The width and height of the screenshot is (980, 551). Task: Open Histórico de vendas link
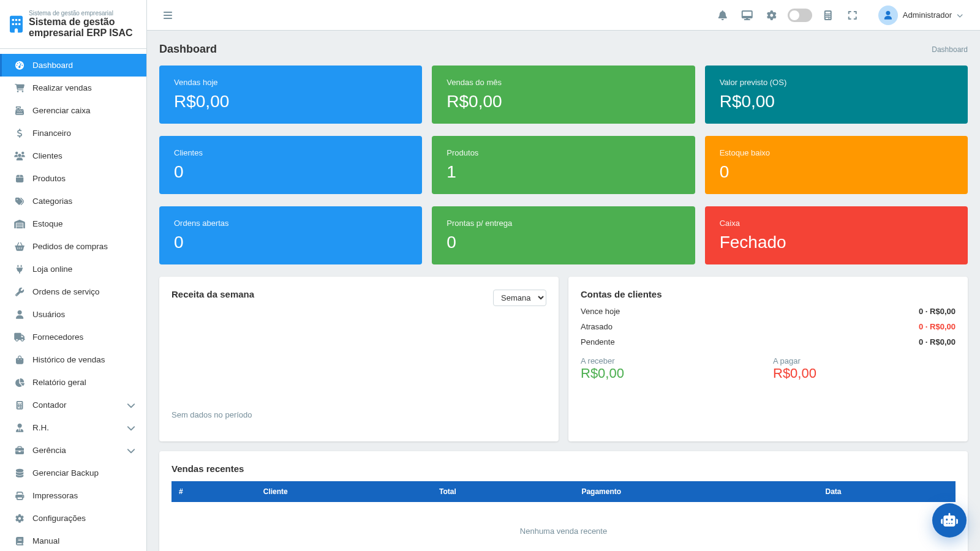(x=73, y=359)
